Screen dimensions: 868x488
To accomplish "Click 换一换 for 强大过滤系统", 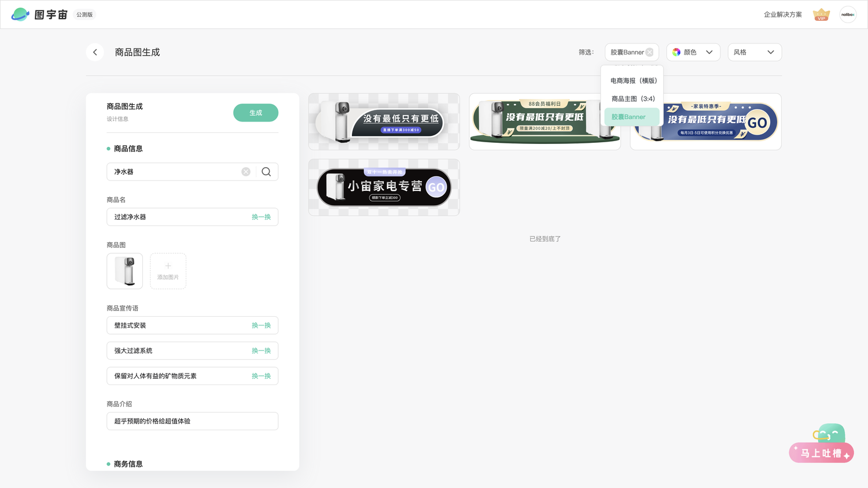I will click(x=261, y=351).
